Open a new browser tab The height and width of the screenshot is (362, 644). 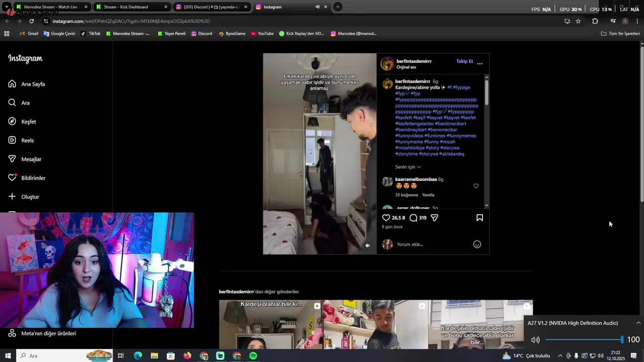[338, 7]
